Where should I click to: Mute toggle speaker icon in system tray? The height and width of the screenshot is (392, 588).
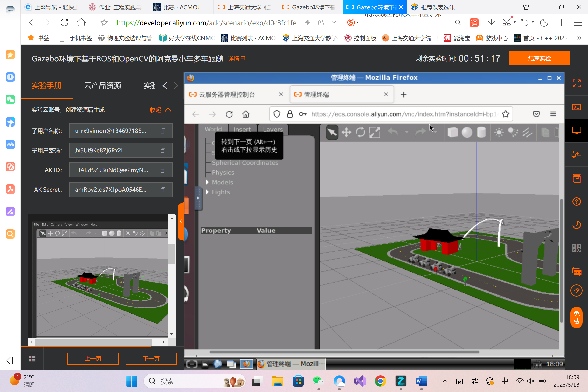(x=530, y=381)
